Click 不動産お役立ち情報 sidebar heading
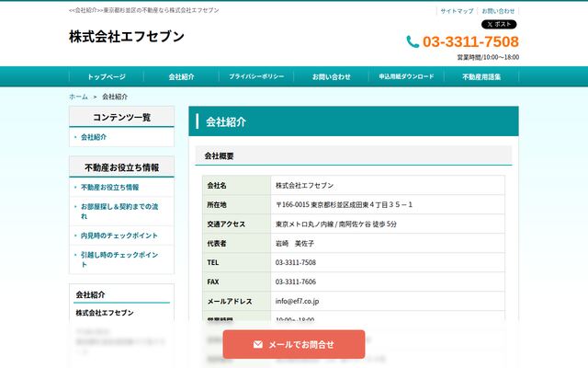The image size is (588, 368). (x=122, y=167)
